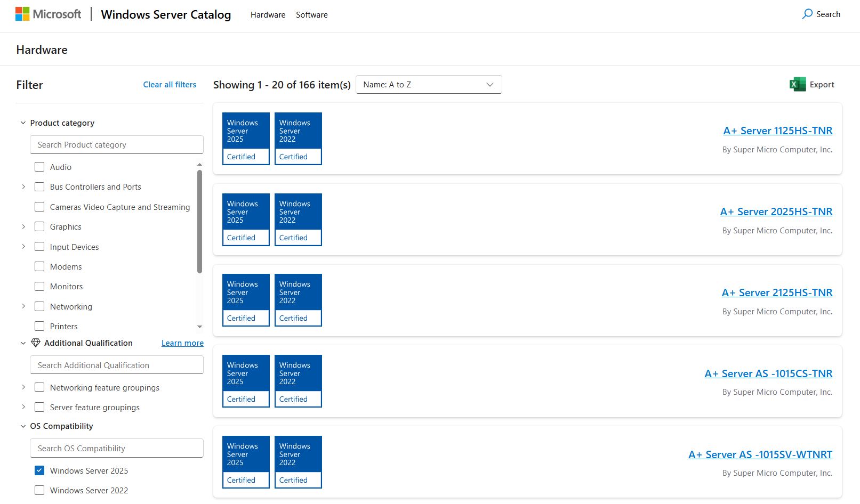Check Server feature groupings checkbox
This screenshot has height=504, width=860.
click(39, 407)
